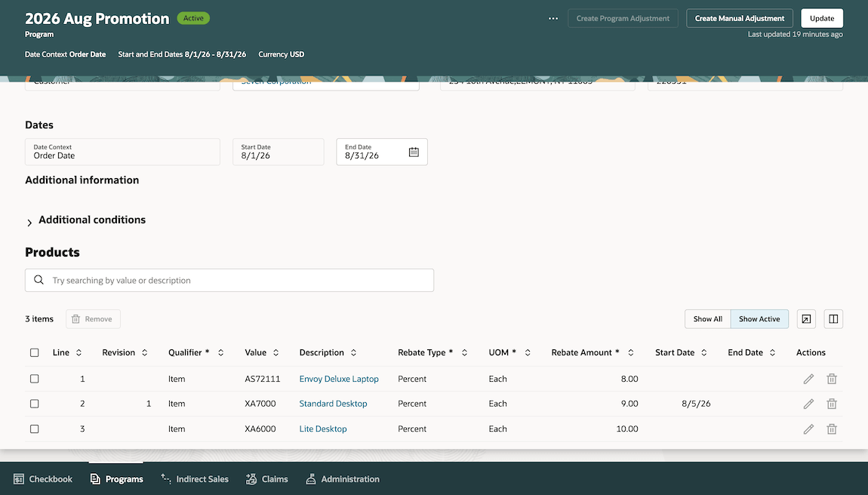
Task: Click the Remove button above table
Action: 93,319
